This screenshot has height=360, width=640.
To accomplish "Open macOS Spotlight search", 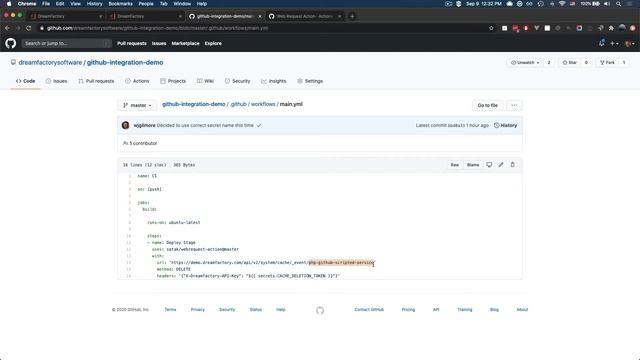I will (619, 4).
